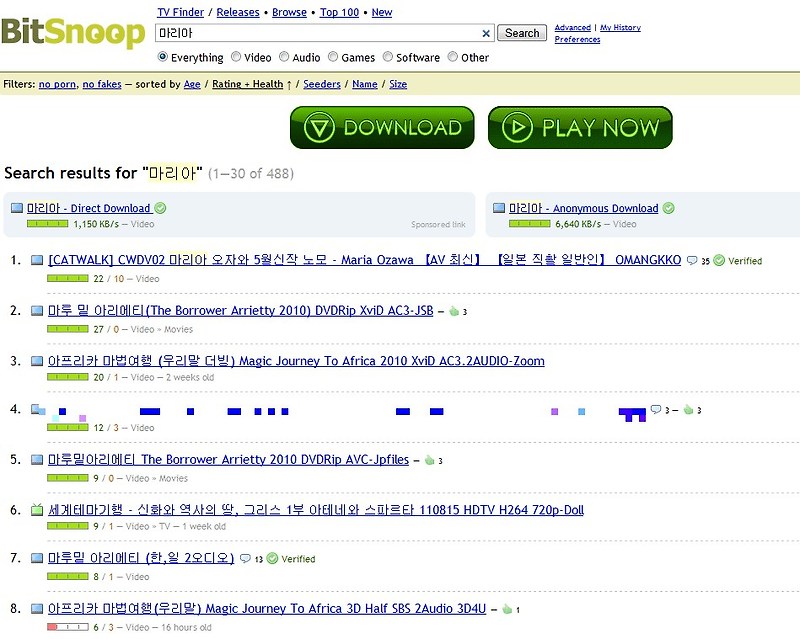Open Top 100 in top navigation

click(x=339, y=12)
